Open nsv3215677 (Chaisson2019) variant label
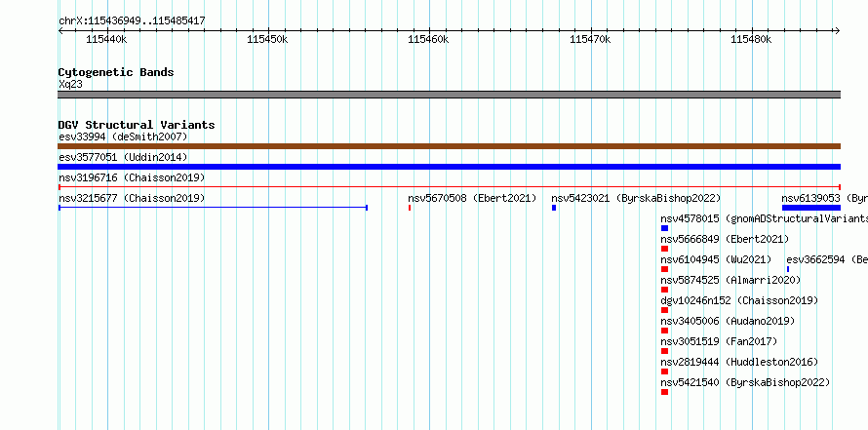868x430 pixels. click(132, 198)
